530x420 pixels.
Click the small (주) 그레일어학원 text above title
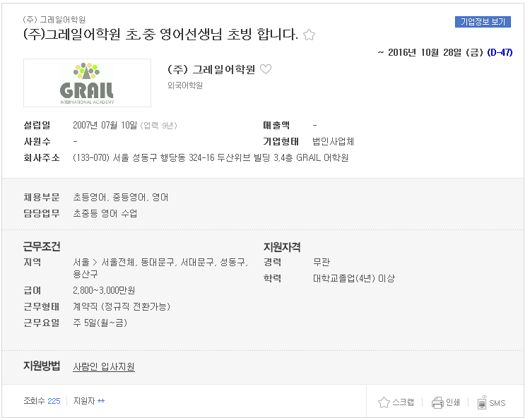pos(54,20)
